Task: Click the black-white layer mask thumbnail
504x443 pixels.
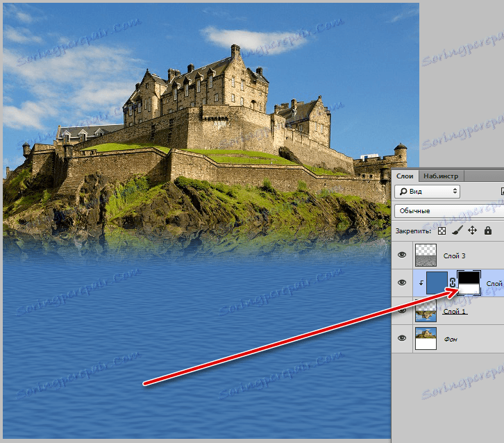Action: point(469,283)
